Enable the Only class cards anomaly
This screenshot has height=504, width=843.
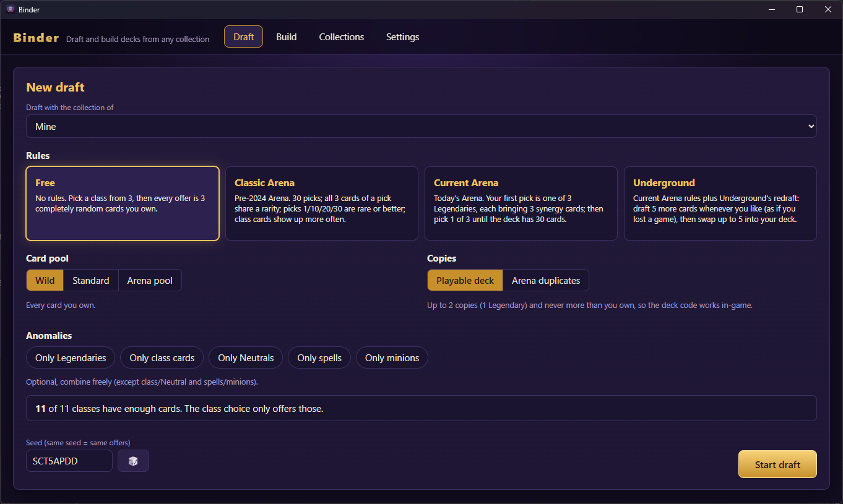[162, 357]
